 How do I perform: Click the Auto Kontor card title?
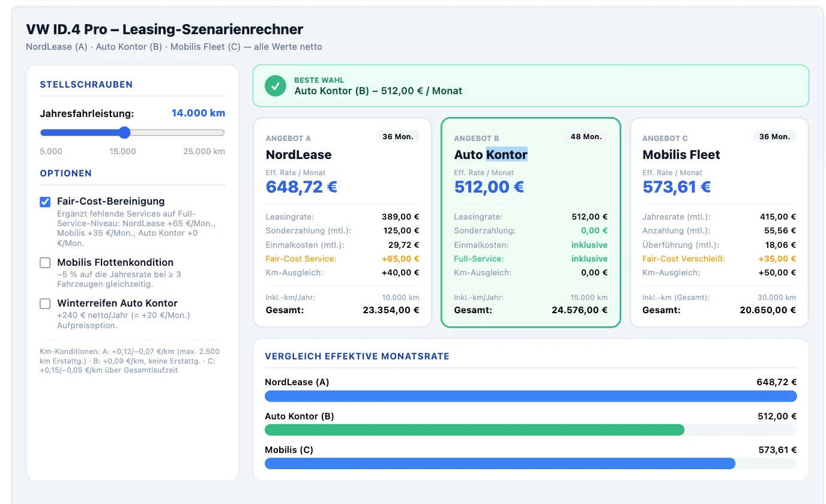click(x=490, y=155)
